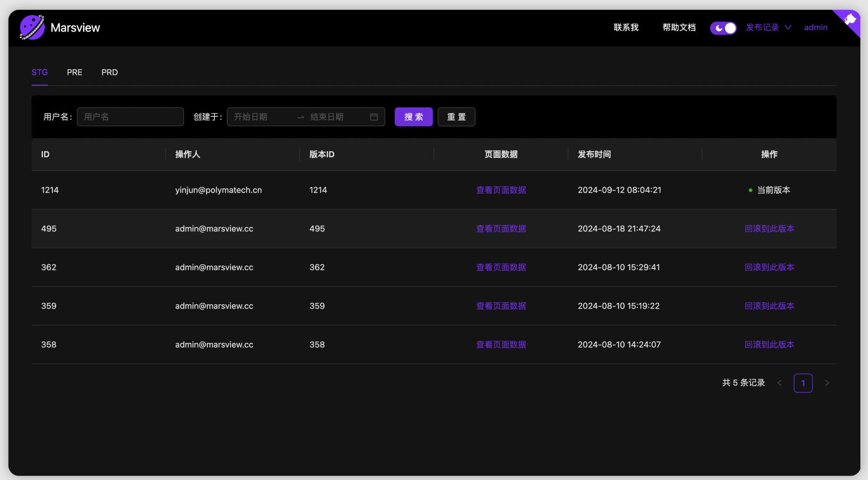Click the 操作人 column header
Image resolution: width=868 pixels, height=480 pixels.
pos(188,154)
